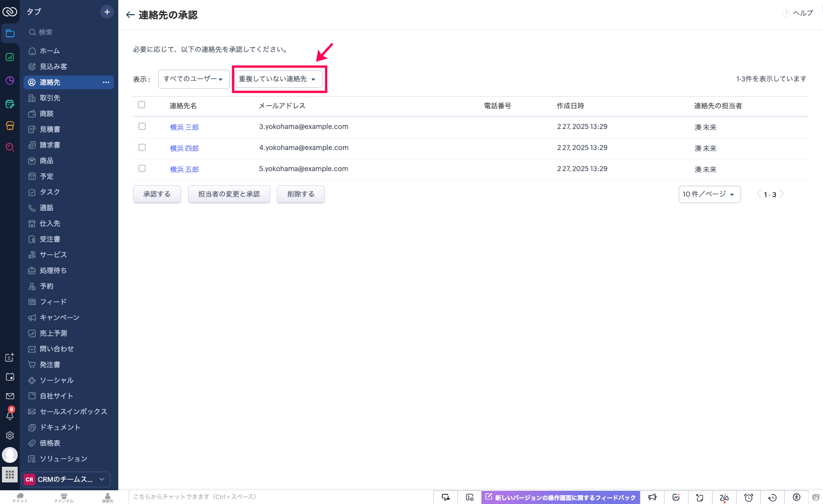Viewport: 823px width, 504px height.
Task: Open the settings gear in left rail
Action: pyautogui.click(x=10, y=435)
